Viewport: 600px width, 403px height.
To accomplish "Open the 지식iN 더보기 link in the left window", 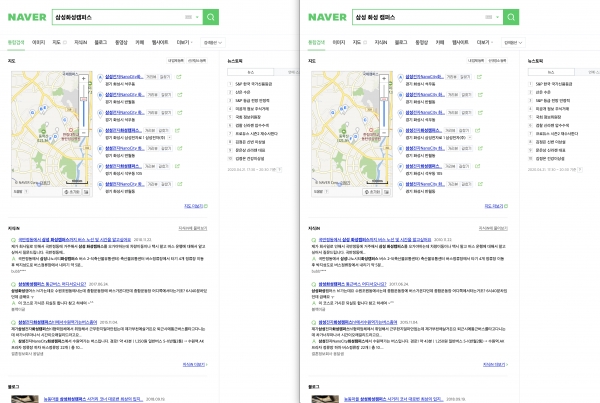I will point(195,364).
